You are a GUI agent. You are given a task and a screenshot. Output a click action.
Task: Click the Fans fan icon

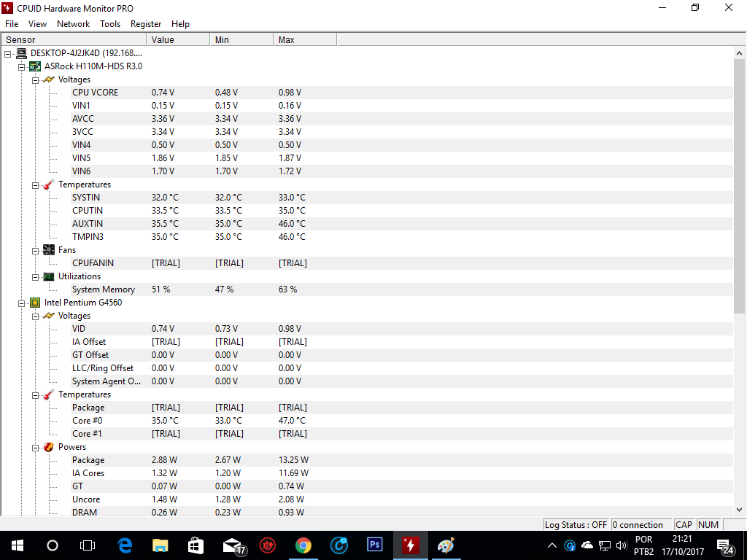[x=49, y=250]
